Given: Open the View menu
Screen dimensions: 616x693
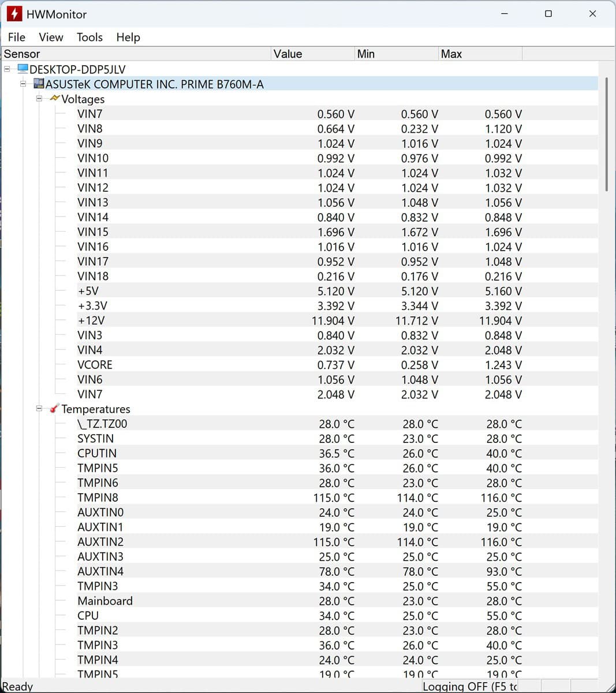Looking at the screenshot, I should click(51, 37).
